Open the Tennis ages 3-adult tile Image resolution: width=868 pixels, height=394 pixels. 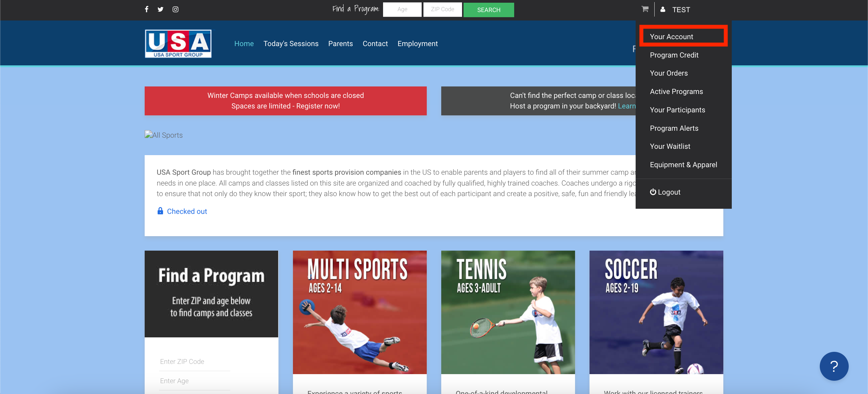(x=508, y=312)
